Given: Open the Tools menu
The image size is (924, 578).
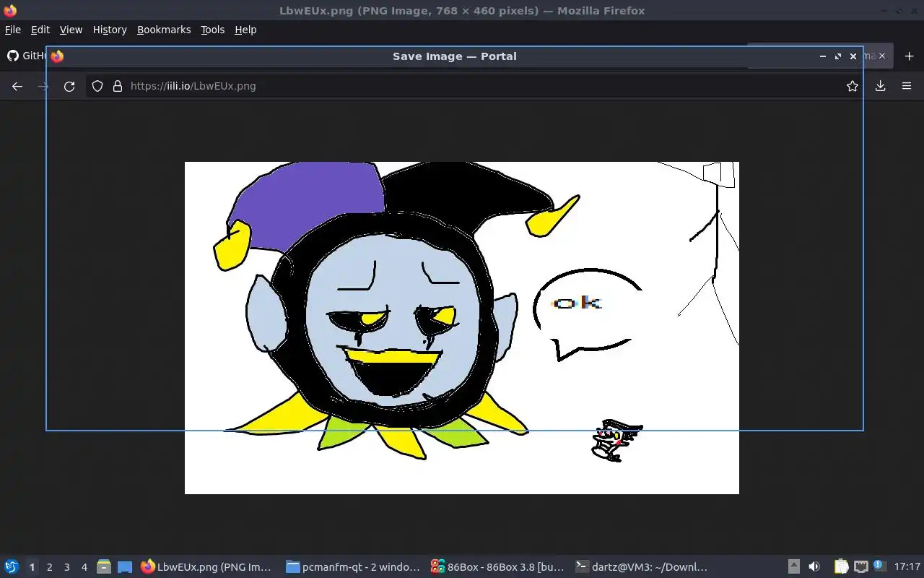Looking at the screenshot, I should pos(212,30).
